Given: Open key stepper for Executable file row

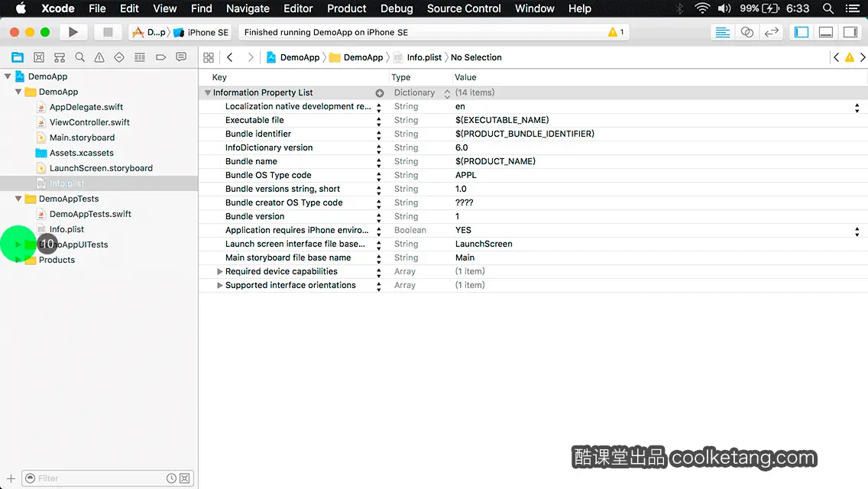Looking at the screenshot, I should click(x=379, y=121).
